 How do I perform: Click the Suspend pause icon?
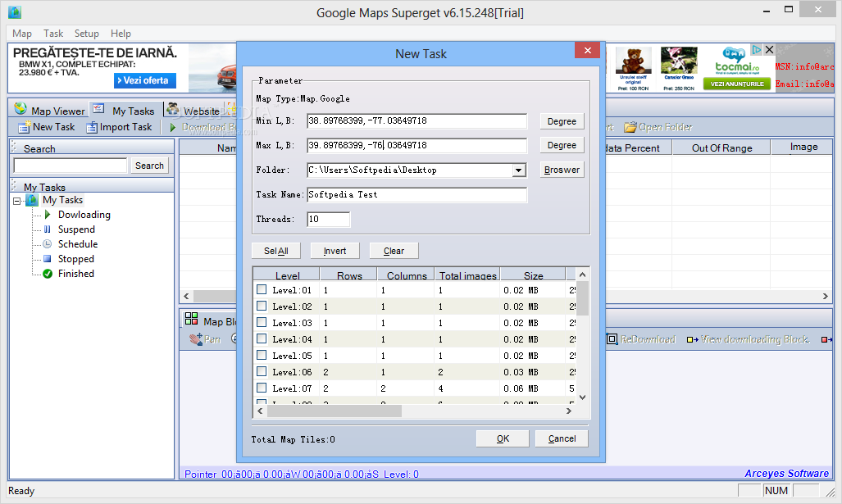pyautogui.click(x=48, y=229)
